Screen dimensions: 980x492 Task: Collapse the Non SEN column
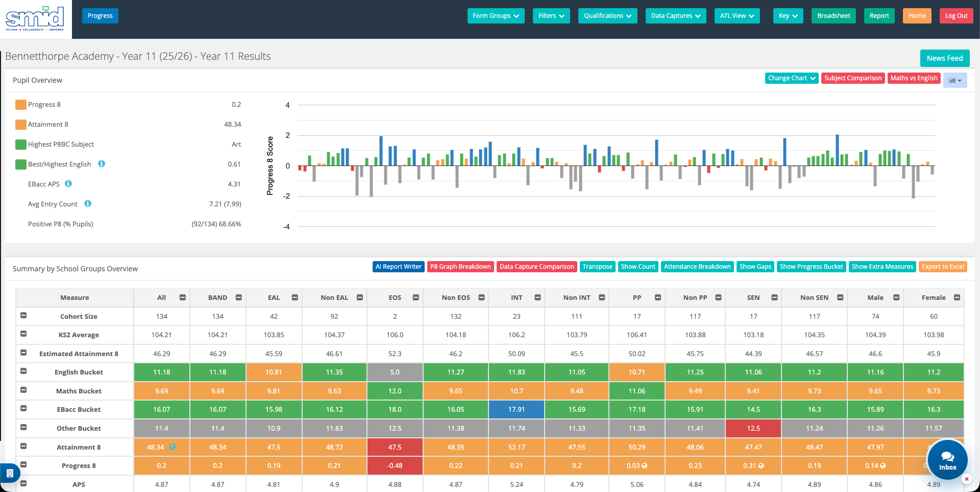(x=840, y=297)
